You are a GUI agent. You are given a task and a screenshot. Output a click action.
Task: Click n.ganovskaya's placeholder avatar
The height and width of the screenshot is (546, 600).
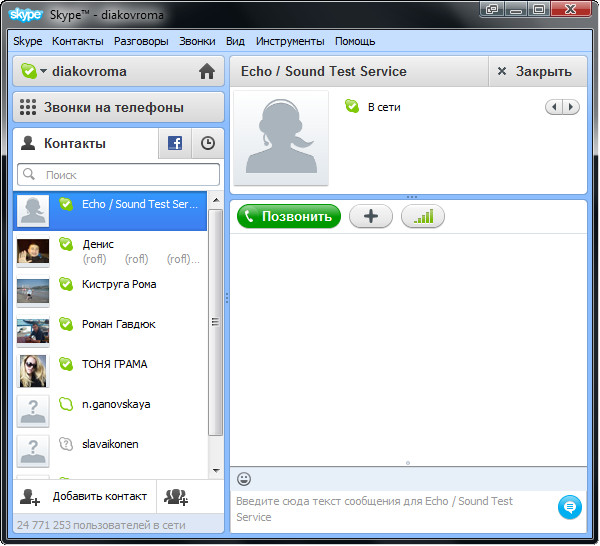pos(33,411)
